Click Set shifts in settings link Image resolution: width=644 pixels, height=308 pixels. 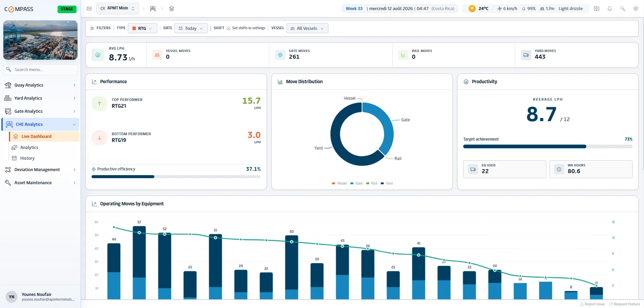click(x=249, y=28)
